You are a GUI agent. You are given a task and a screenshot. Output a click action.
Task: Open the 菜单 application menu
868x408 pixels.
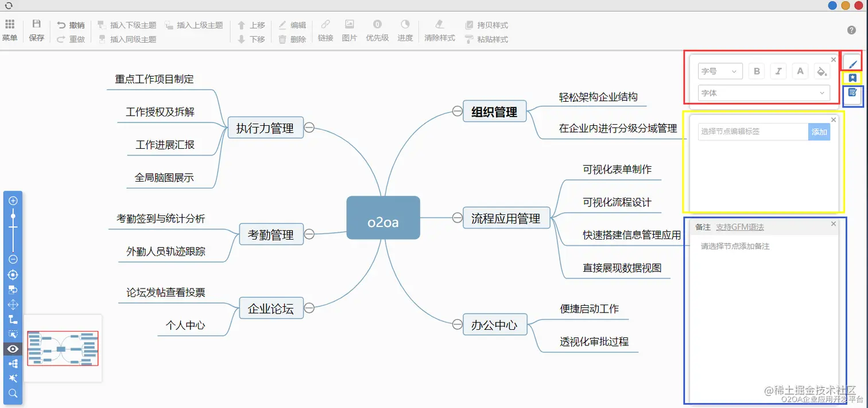[x=10, y=29]
